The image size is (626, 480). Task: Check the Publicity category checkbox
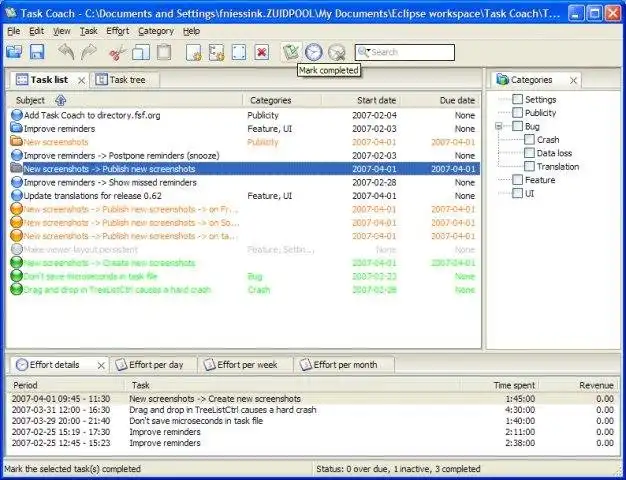[x=517, y=113]
